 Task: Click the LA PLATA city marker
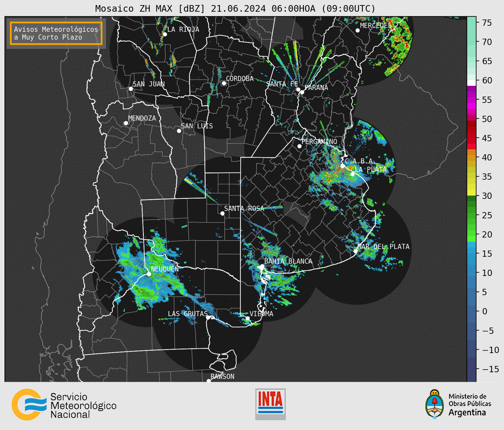click(x=353, y=174)
